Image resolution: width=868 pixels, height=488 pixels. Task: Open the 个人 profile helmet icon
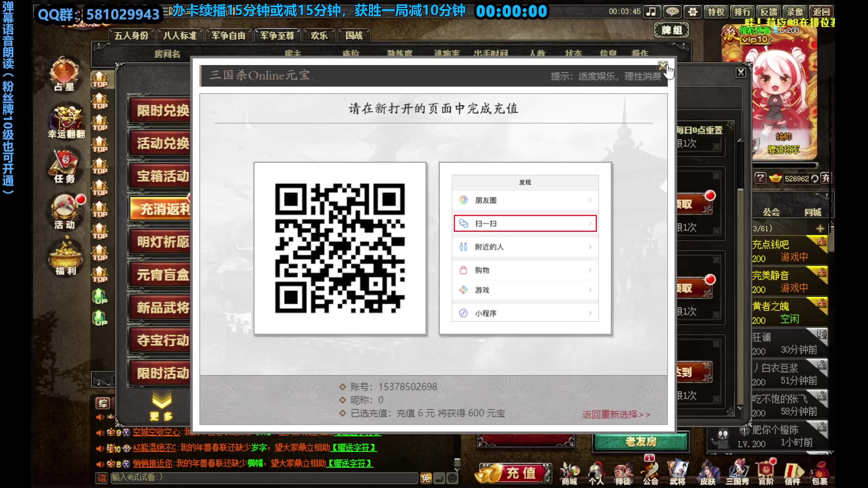(596, 474)
